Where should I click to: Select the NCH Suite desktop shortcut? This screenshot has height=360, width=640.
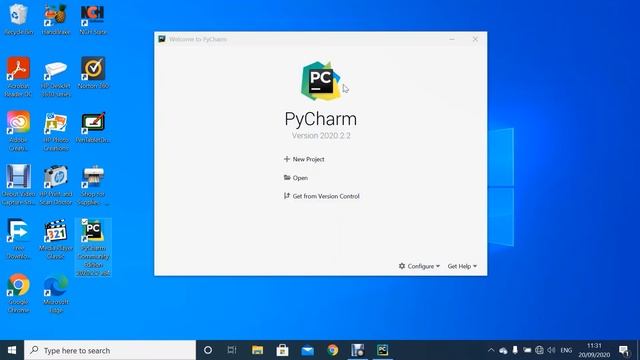[93, 19]
